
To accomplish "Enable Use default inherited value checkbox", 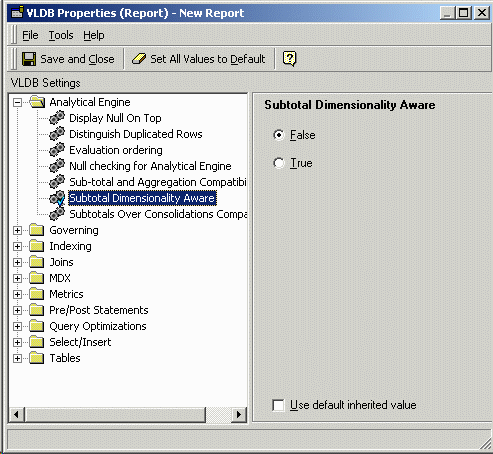I will 278,405.
